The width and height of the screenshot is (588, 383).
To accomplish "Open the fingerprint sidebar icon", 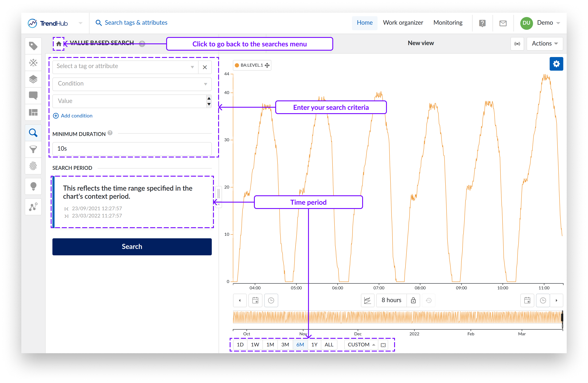I will click(33, 166).
